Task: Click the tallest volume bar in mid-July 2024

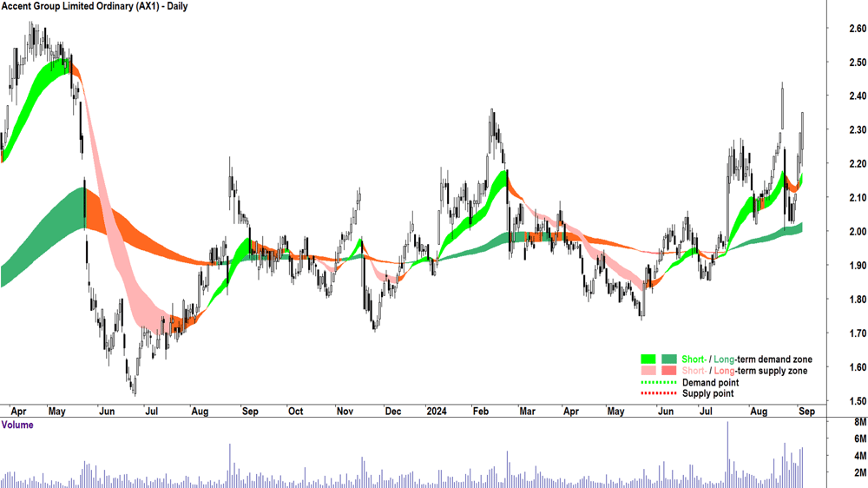Action: [727, 455]
